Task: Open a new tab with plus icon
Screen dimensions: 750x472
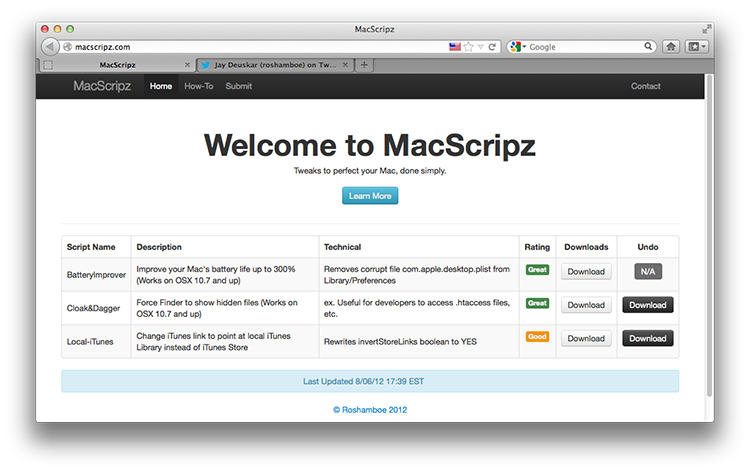Action: (x=364, y=65)
